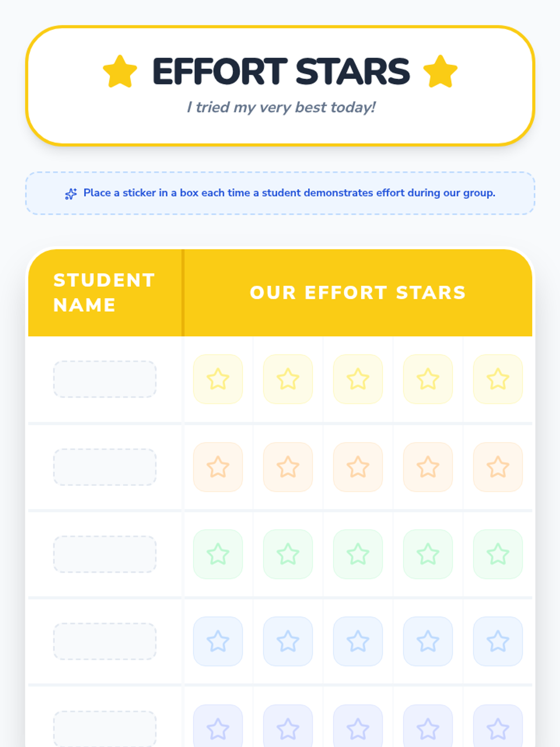560x747 pixels.
Task: Click the fourth row student name field
Action: point(105,641)
